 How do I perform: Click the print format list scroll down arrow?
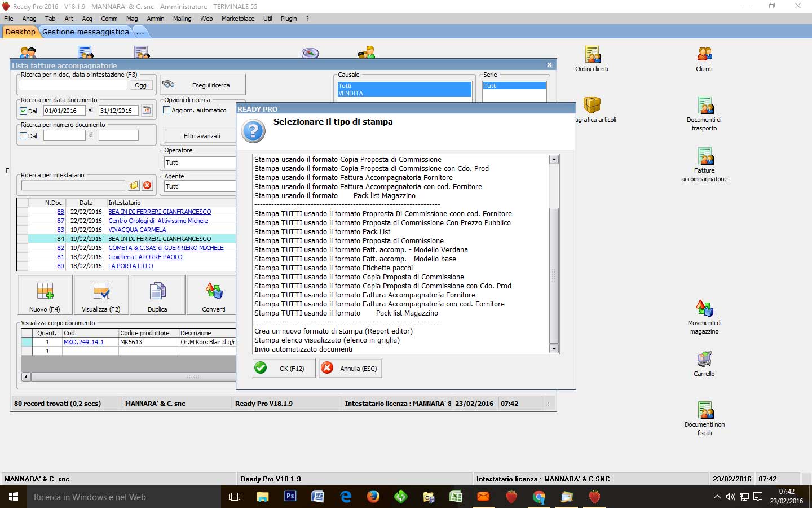554,349
